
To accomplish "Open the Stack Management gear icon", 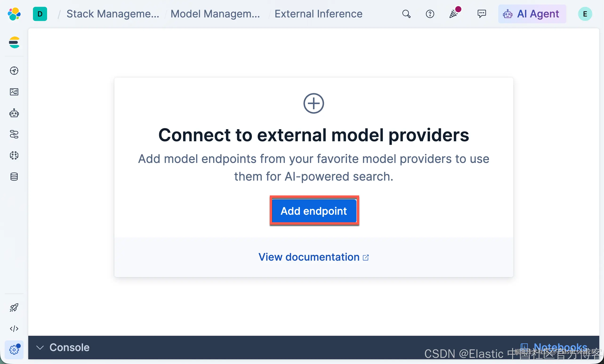I will tap(14, 350).
